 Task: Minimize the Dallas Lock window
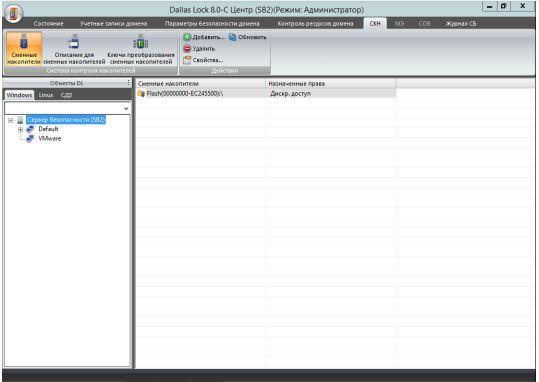[x=490, y=6]
